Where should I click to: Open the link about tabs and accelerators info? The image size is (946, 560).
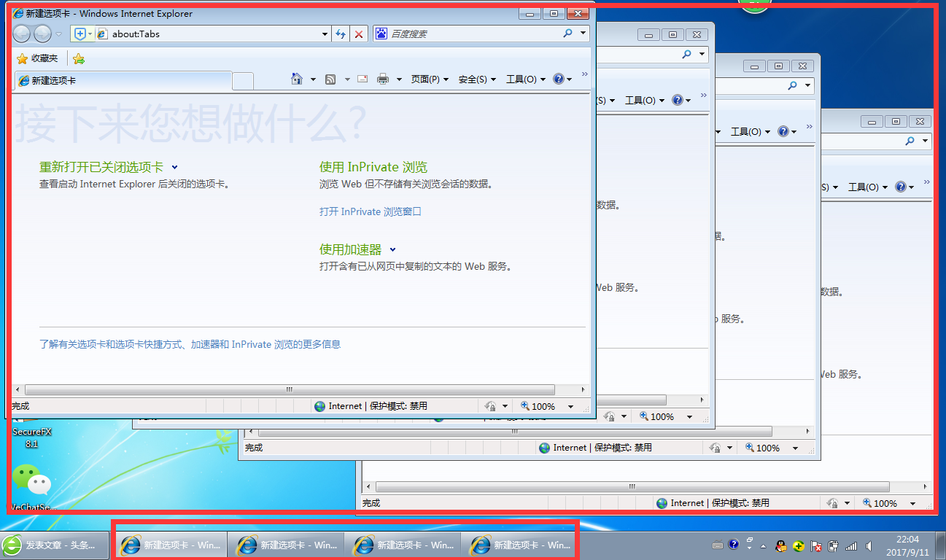click(191, 343)
